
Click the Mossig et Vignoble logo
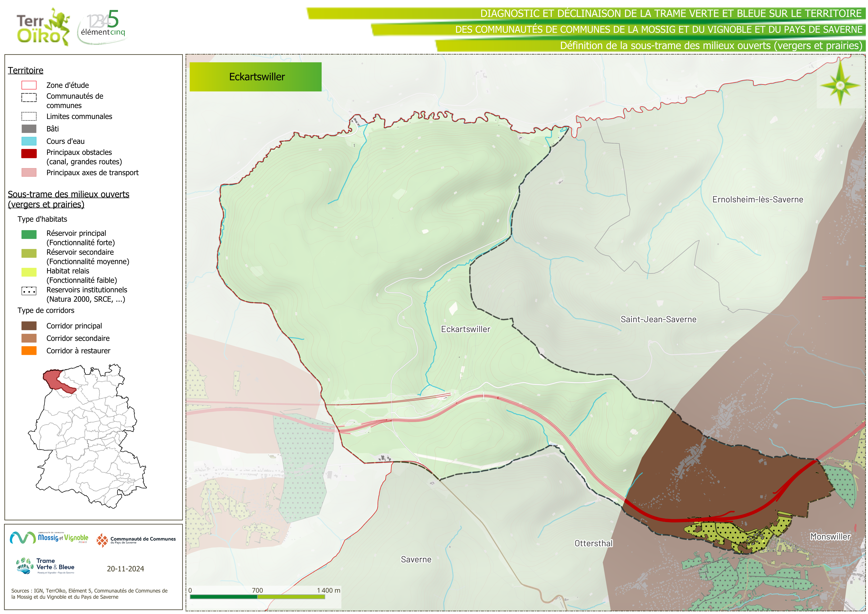tap(49, 538)
